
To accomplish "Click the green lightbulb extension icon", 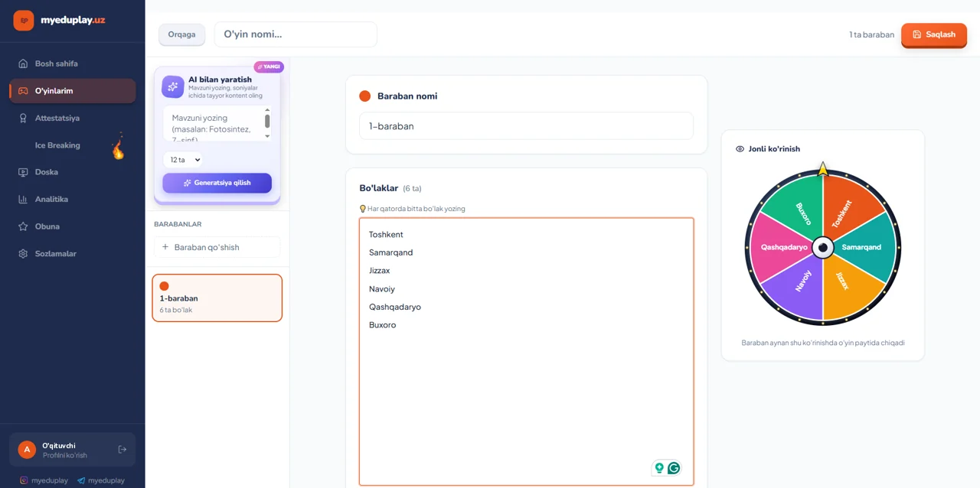I will pos(659,468).
